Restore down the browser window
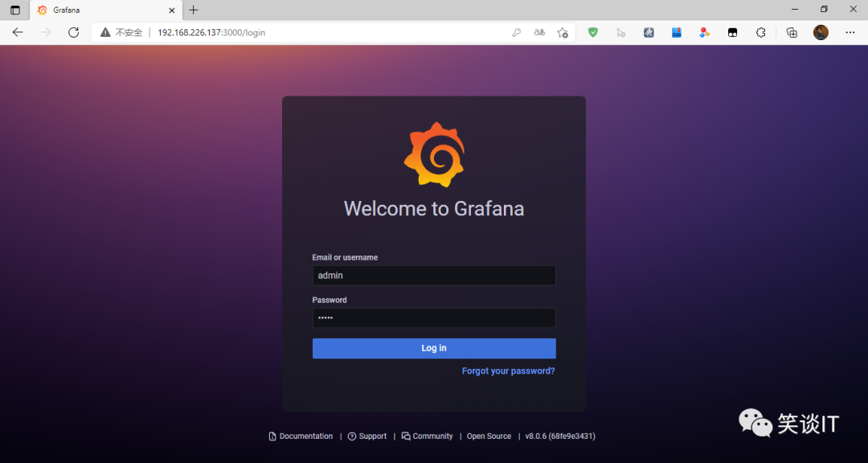868x463 pixels. coord(825,10)
